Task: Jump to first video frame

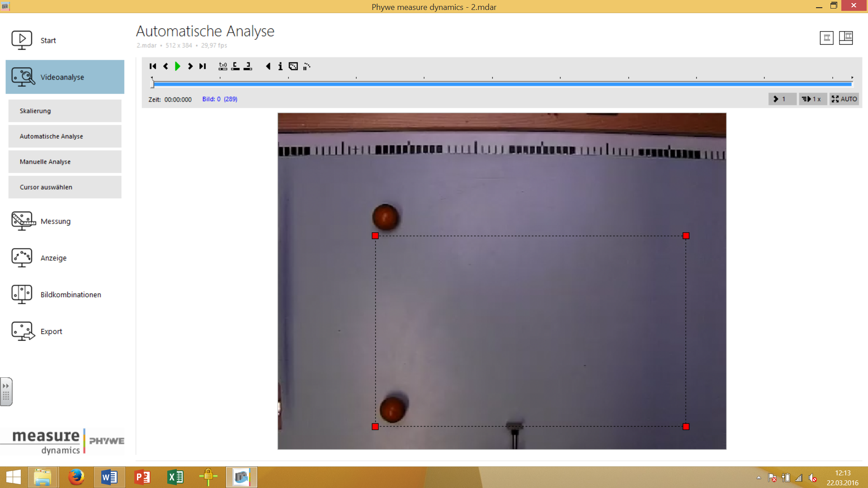Action: pos(153,66)
